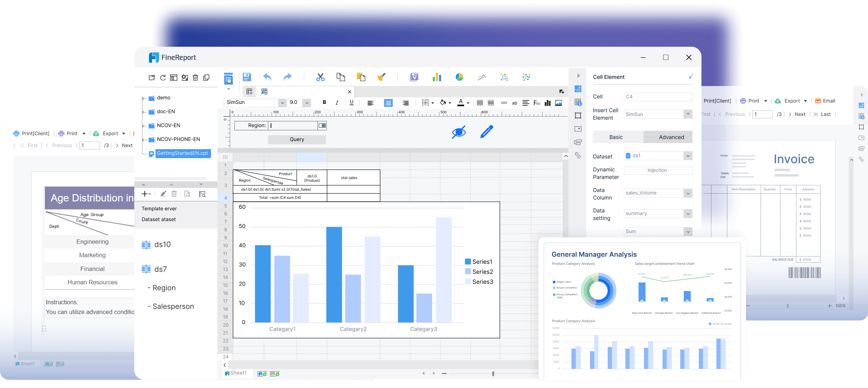Open the template version management icon
868x388 pixels.
pyautogui.click(x=414, y=77)
